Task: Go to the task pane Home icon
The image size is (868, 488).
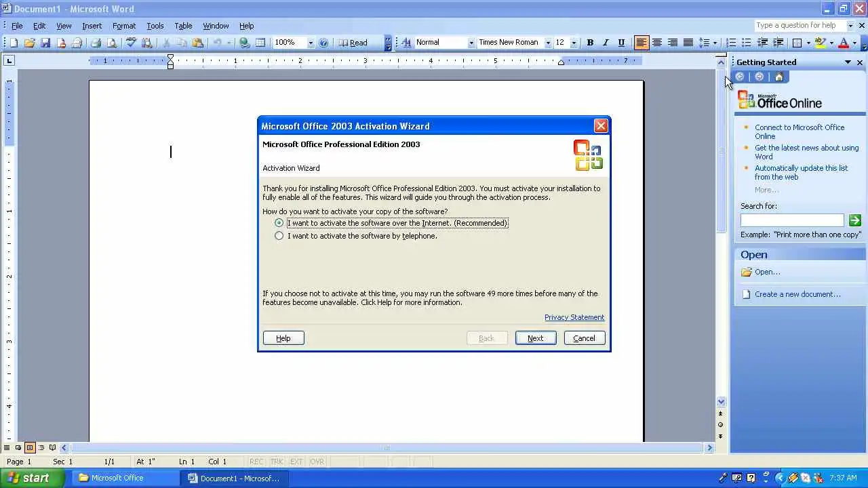Action: (778, 77)
